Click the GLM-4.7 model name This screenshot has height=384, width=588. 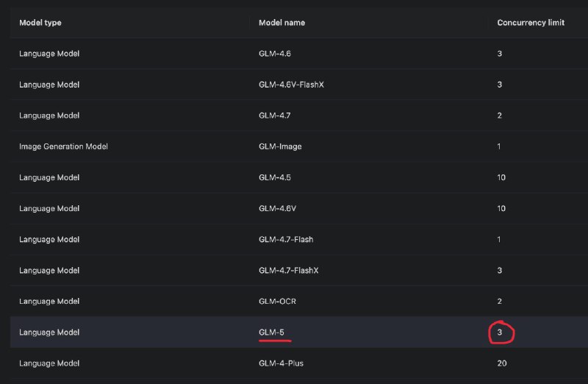click(276, 115)
